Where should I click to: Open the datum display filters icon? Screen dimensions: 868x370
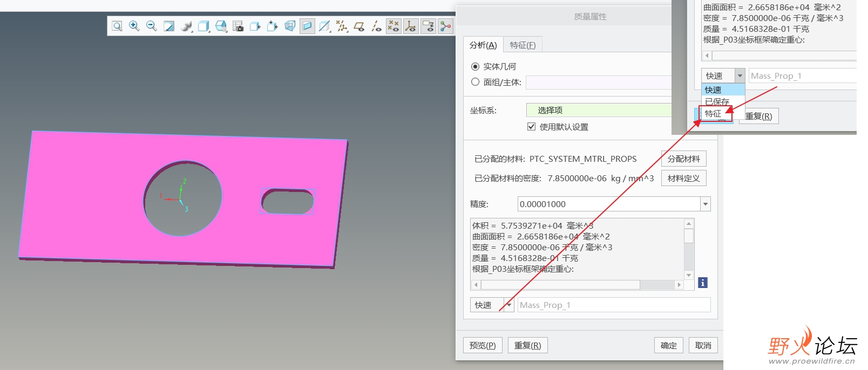tap(342, 26)
